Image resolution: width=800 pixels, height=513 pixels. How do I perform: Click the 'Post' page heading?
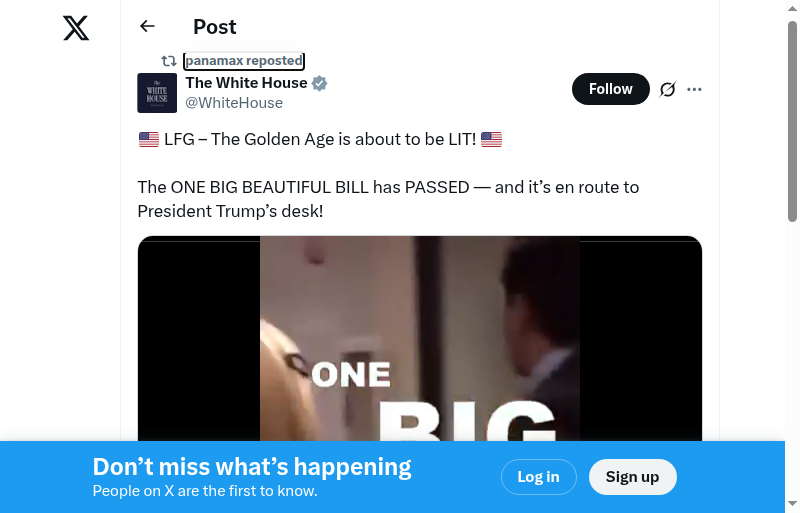215,27
